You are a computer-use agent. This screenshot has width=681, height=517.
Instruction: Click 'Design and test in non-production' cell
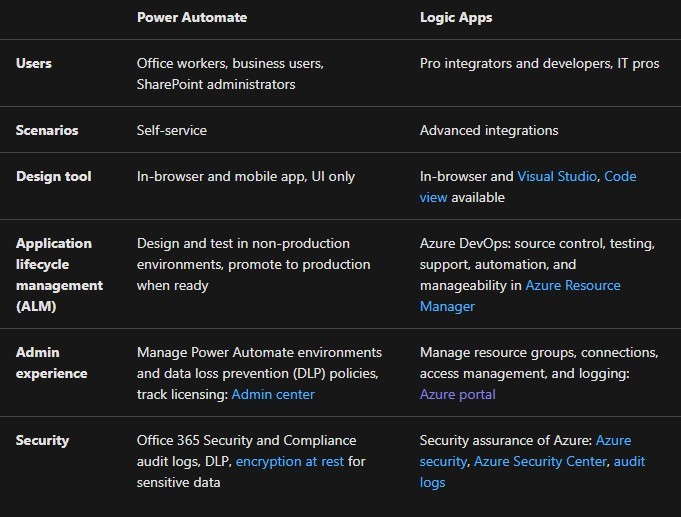[x=254, y=265]
